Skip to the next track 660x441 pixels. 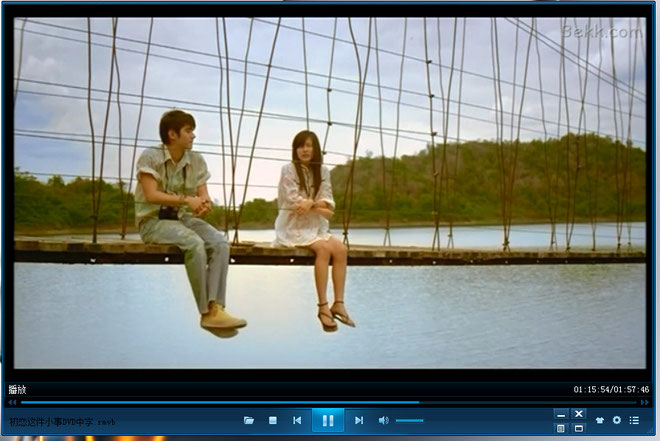point(359,420)
